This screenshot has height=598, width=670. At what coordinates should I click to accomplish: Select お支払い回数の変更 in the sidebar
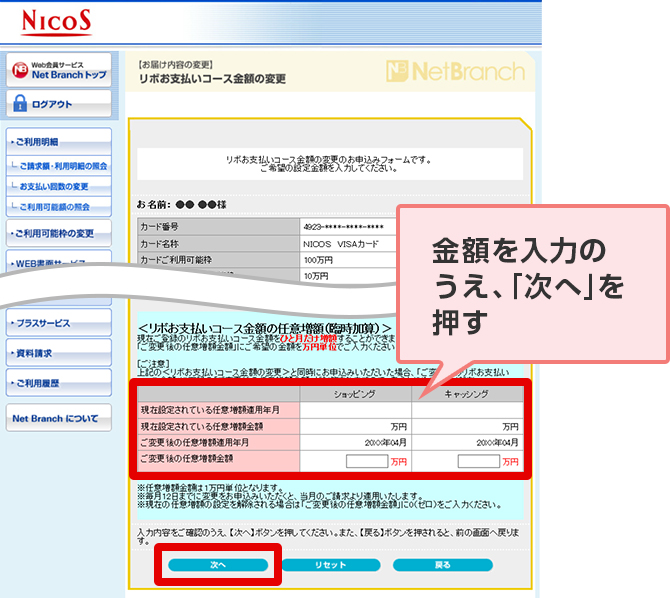pyautogui.click(x=54, y=186)
